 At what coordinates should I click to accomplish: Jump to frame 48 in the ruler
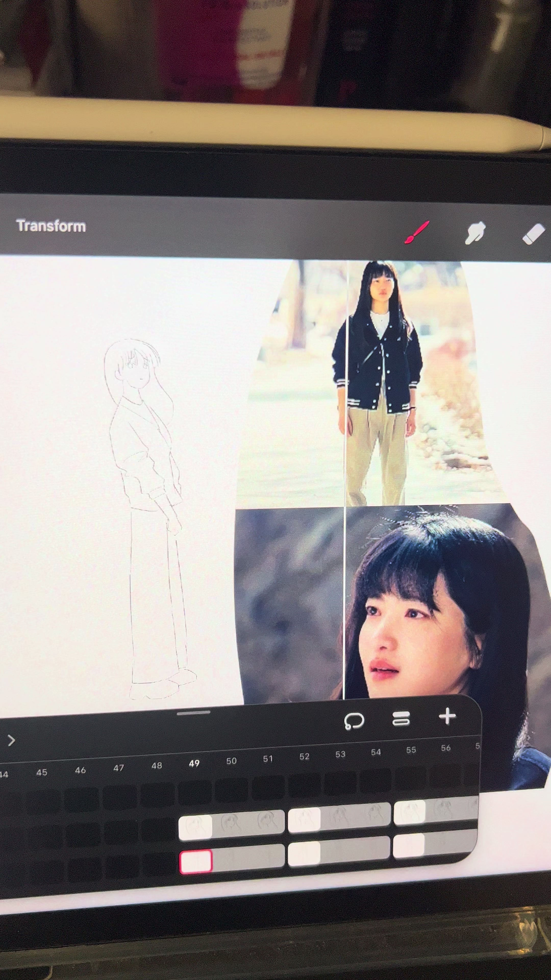(157, 765)
